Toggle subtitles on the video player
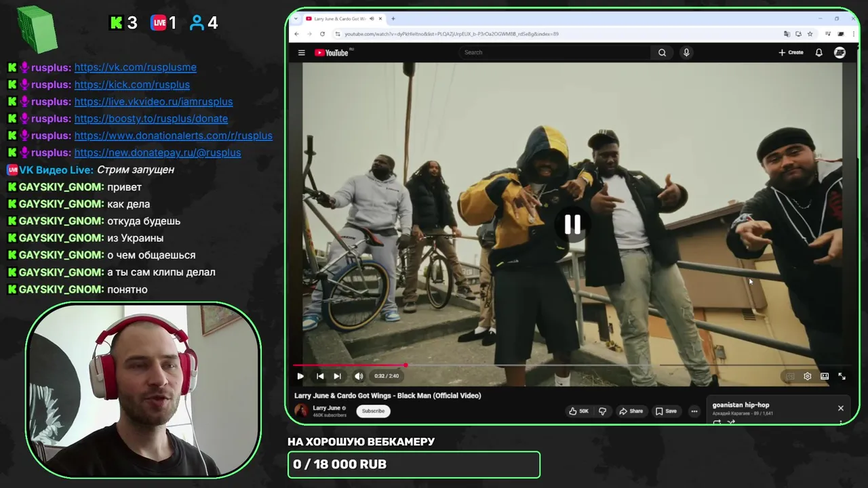 790,376
